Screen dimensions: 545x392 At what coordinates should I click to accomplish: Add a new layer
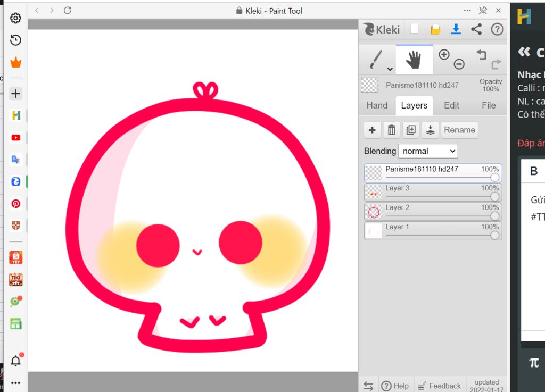point(372,130)
